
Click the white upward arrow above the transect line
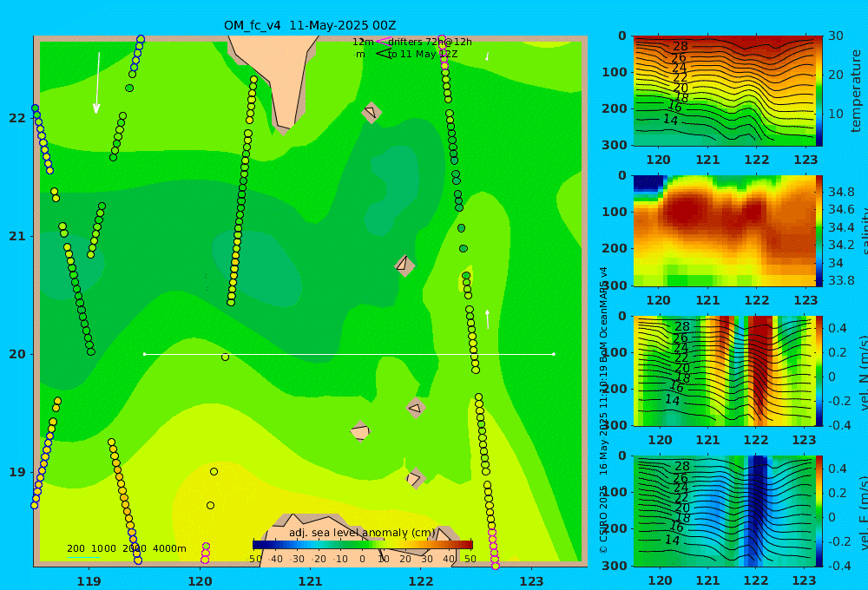(488, 319)
